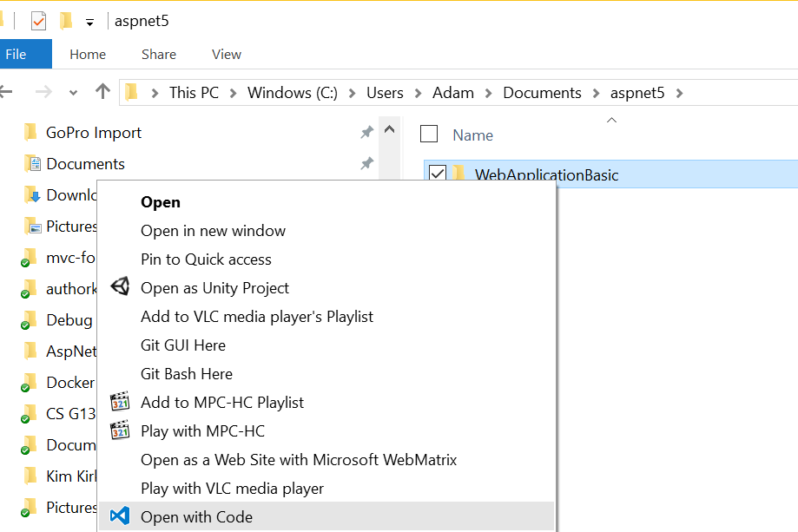Select GoPro Import in navigation pane
The width and height of the screenshot is (798, 532).
point(94,133)
